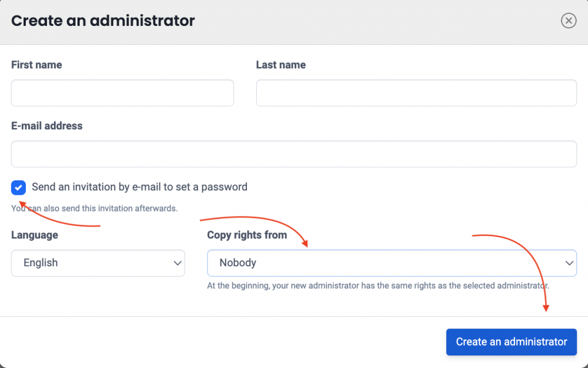This screenshot has width=588, height=368.
Task: Open the Copy rights from dropdown
Action: pyautogui.click(x=392, y=263)
